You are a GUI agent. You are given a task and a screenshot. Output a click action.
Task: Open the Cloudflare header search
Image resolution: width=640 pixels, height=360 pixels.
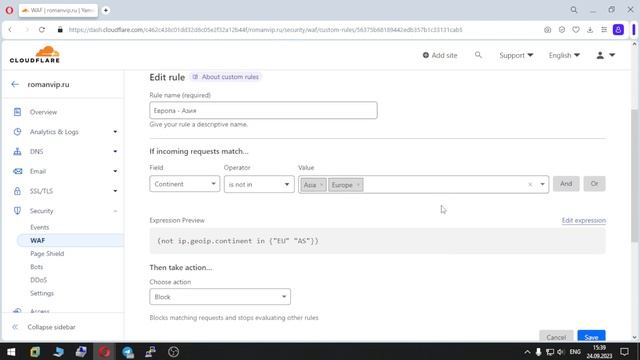click(x=478, y=55)
